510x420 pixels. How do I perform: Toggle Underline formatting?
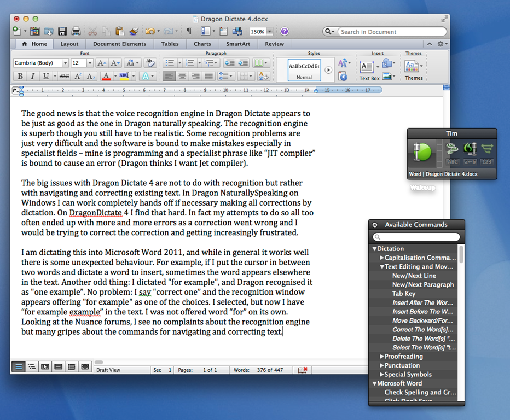[x=46, y=77]
